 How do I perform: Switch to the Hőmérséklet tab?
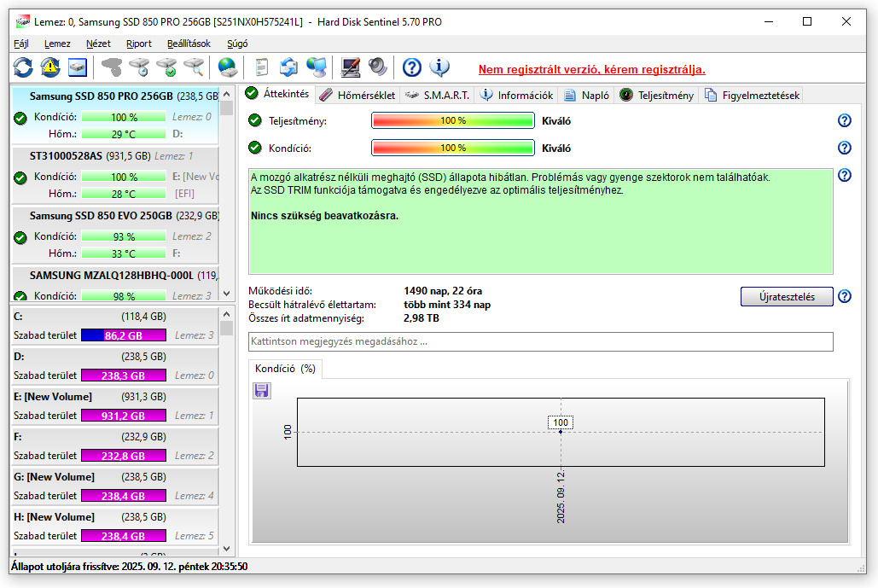point(358,96)
